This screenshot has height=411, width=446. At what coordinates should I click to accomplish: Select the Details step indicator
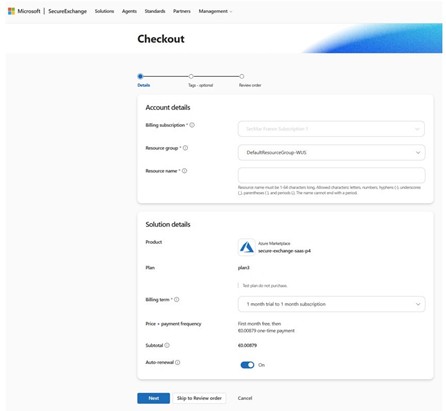point(140,76)
